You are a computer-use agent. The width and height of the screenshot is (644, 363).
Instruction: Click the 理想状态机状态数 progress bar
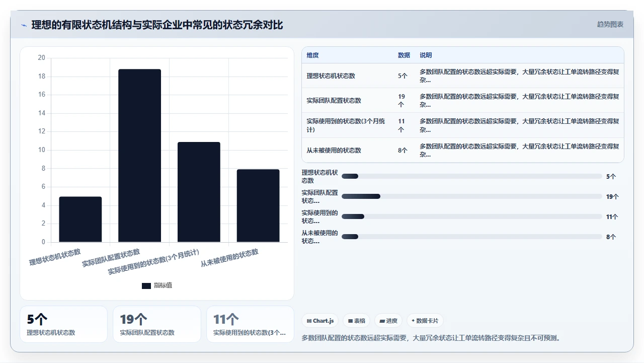pyautogui.click(x=472, y=176)
